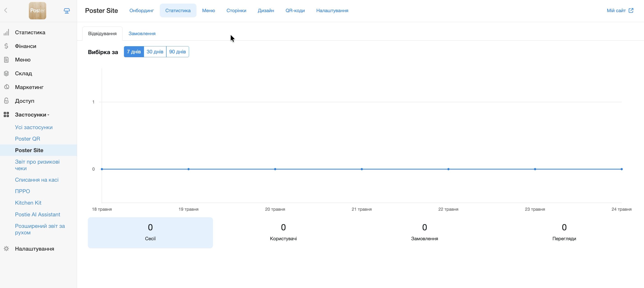The width and height of the screenshot is (644, 288).
Task: Select the 30 днів range
Action: [155, 52]
